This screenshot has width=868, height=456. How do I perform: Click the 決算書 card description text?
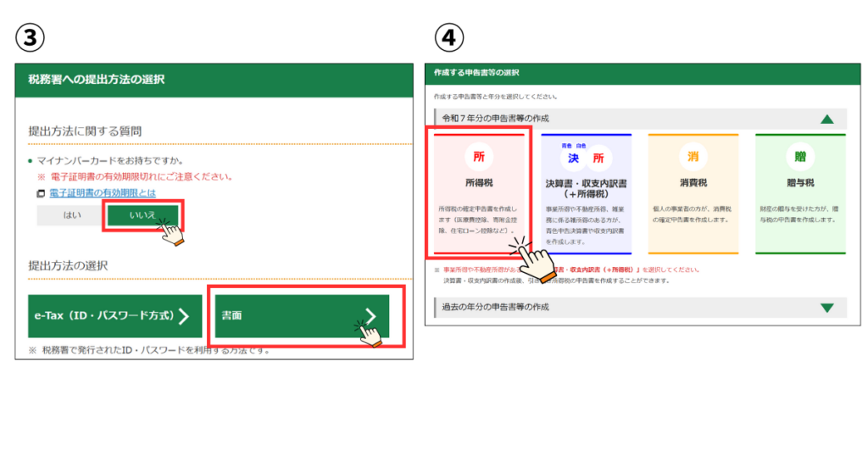[x=585, y=225]
